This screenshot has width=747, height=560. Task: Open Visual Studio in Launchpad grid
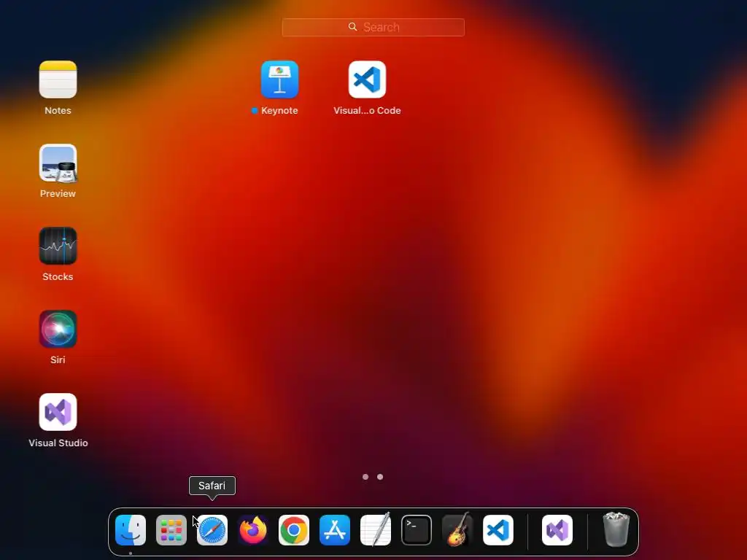[58, 412]
